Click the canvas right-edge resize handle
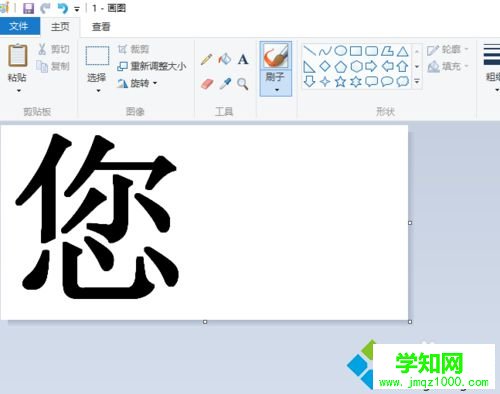Image resolution: width=500 pixels, height=394 pixels. 410,223
